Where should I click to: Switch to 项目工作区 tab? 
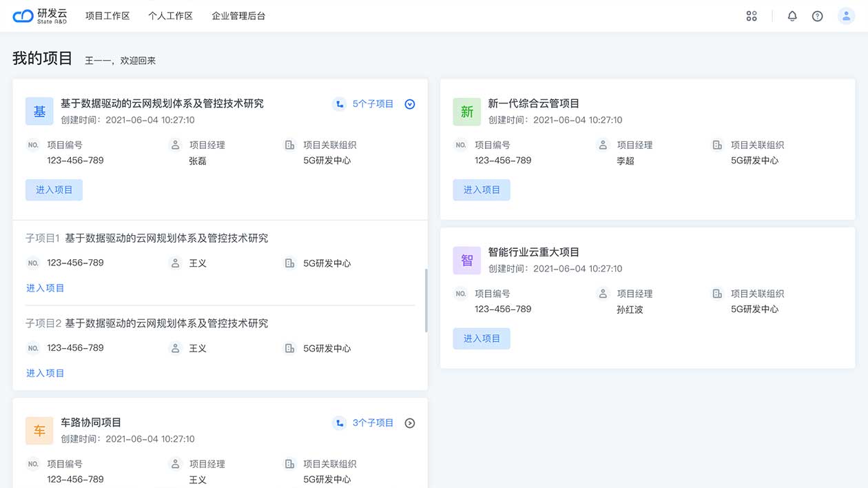pos(107,16)
